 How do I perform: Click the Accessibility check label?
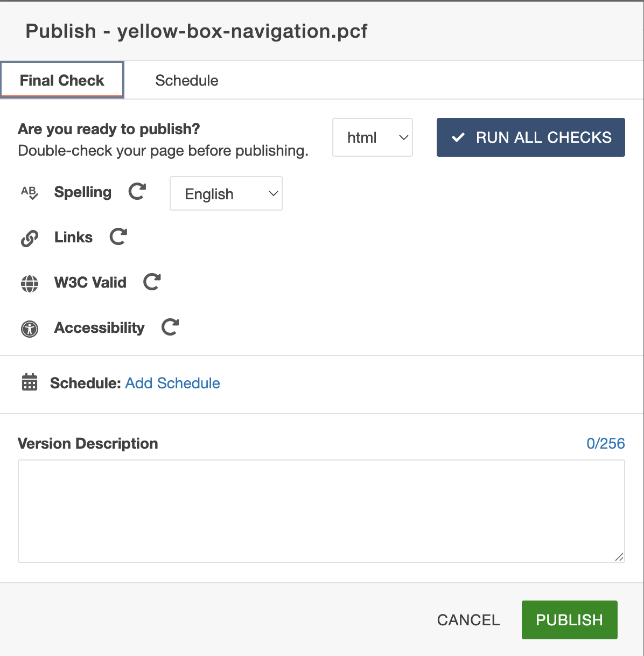pyautogui.click(x=100, y=327)
